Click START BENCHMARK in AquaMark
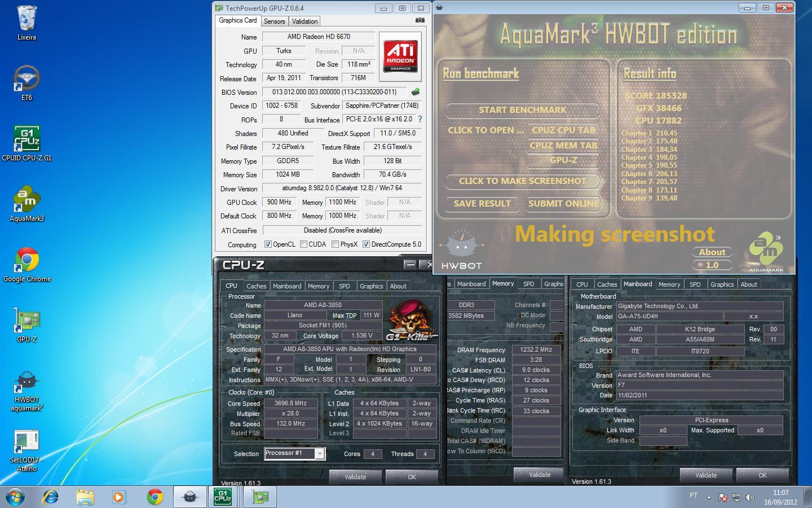 click(x=522, y=110)
